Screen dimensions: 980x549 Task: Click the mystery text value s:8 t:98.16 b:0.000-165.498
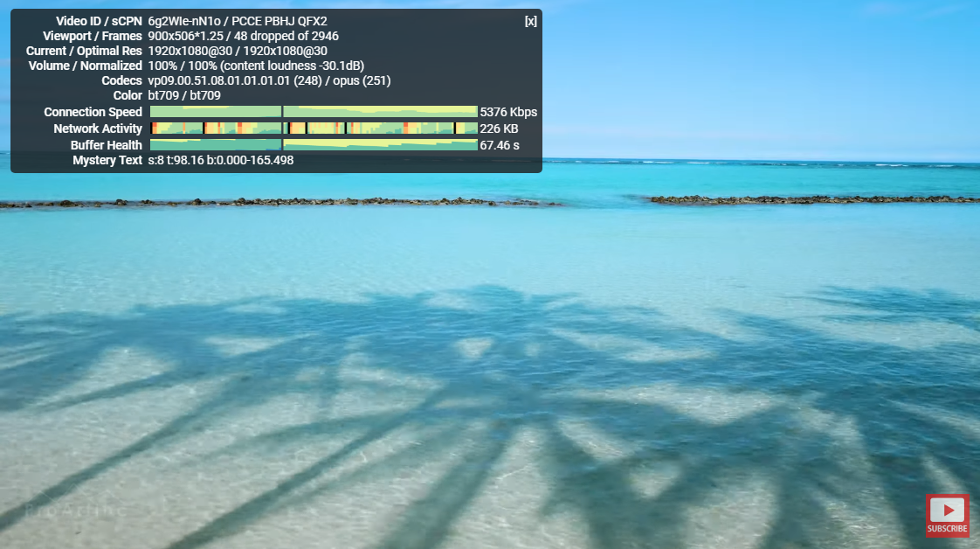click(221, 161)
